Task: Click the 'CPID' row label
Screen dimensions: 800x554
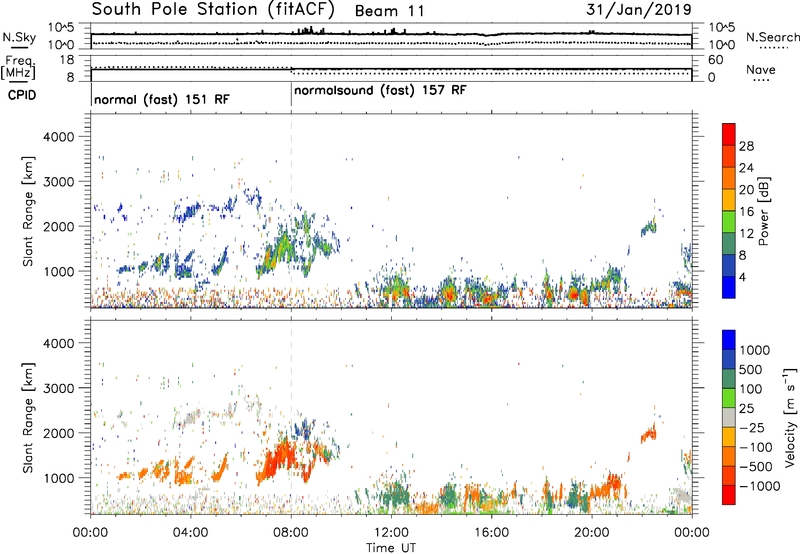Action: 22,95
